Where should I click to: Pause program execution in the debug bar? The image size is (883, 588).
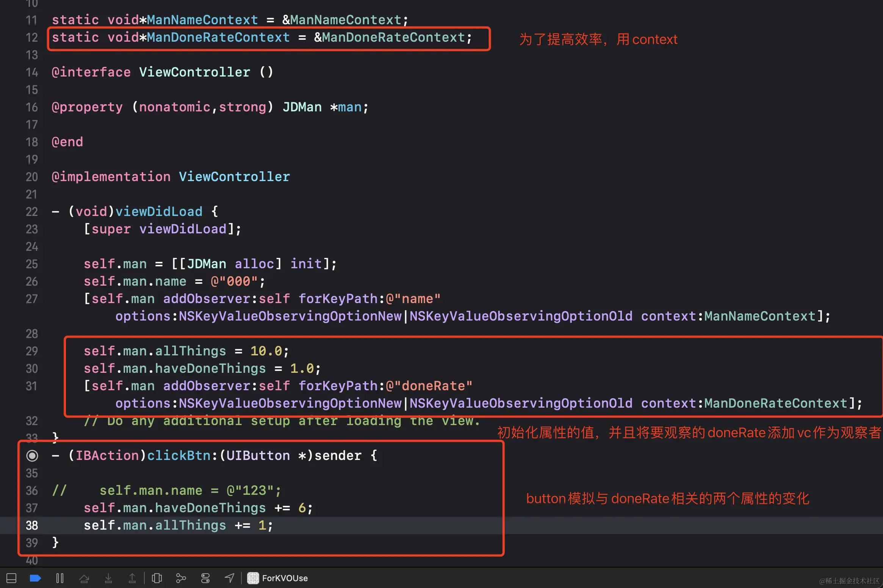(60, 578)
